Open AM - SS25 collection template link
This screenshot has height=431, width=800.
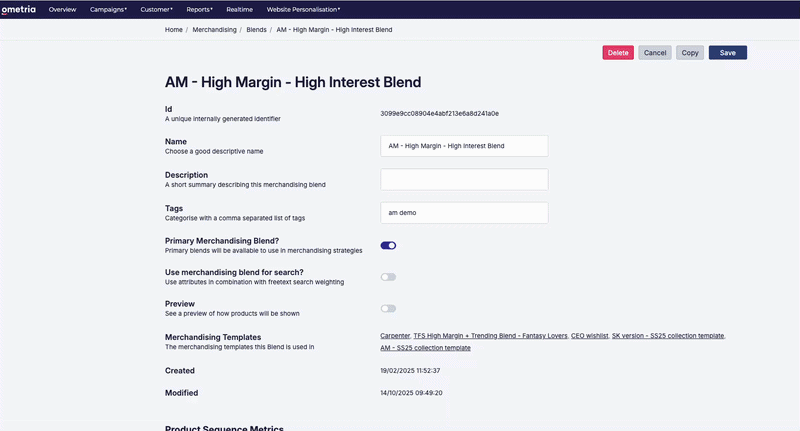[426, 348]
